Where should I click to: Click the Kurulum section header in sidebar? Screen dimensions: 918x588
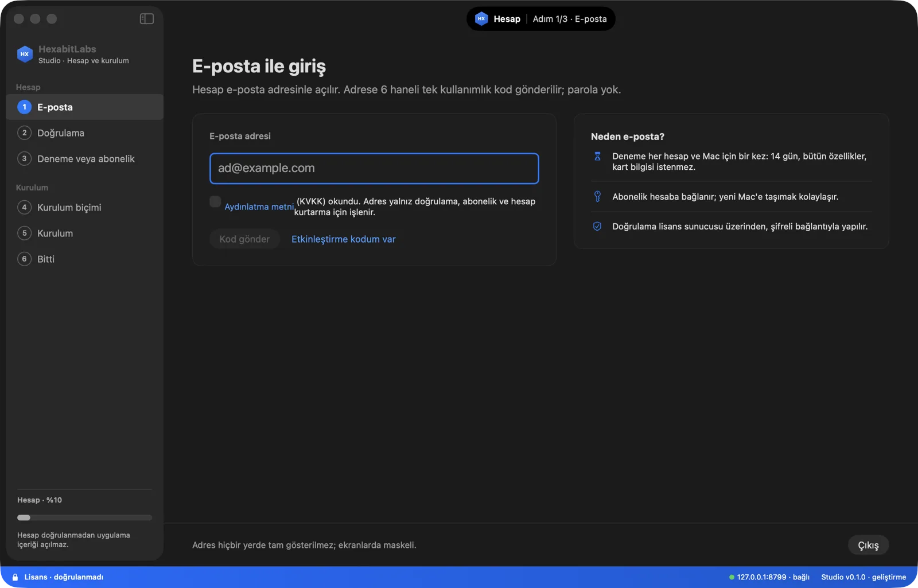[x=32, y=188]
